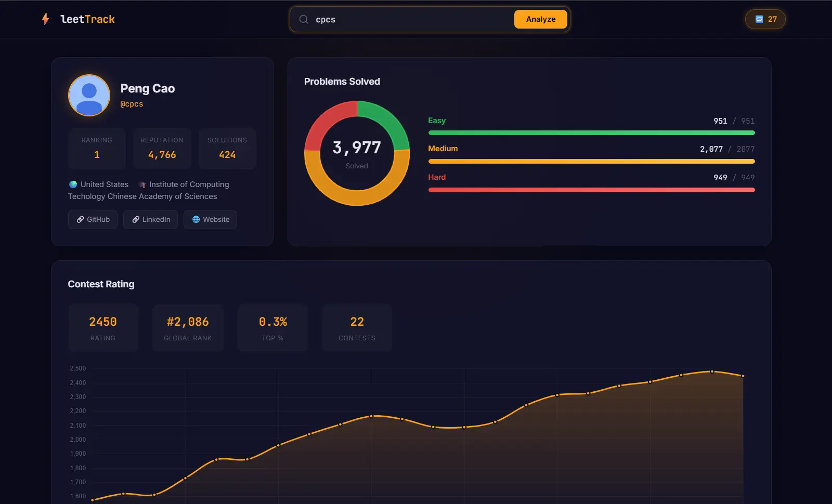Click the 3,977 Solved donut chart

(x=357, y=153)
